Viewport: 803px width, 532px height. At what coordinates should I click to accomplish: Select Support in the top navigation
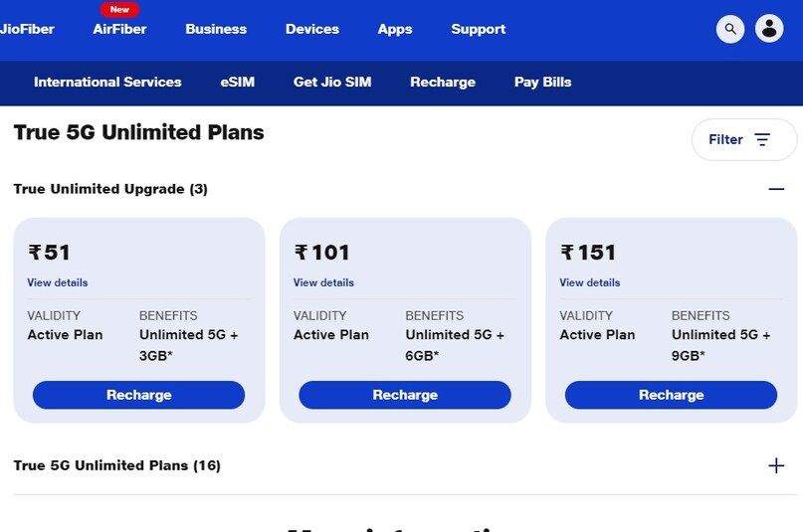[479, 29]
